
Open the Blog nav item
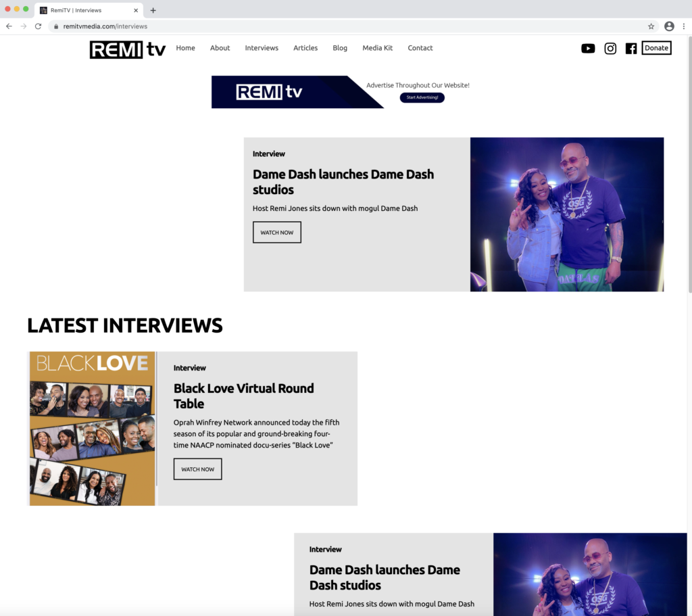340,48
